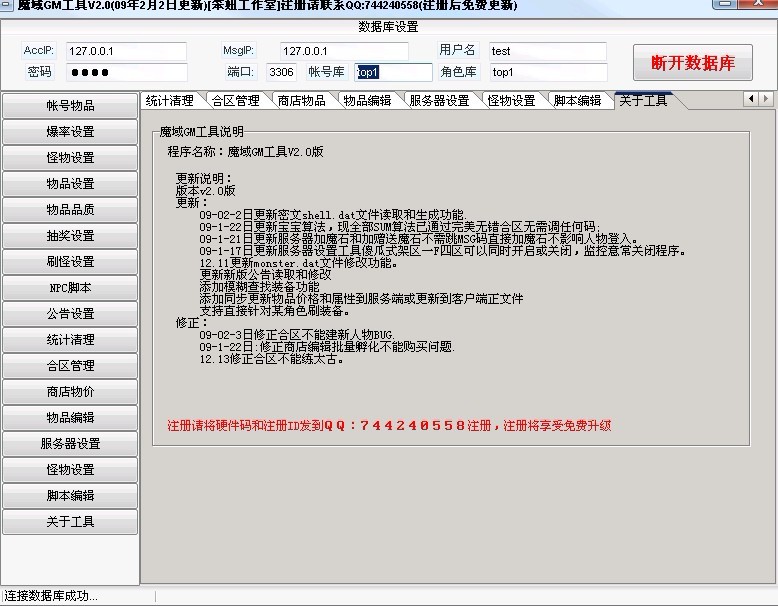Screen dimensions: 778x606
Task: Select 爆率设置 from the sidebar
Action: (x=70, y=132)
